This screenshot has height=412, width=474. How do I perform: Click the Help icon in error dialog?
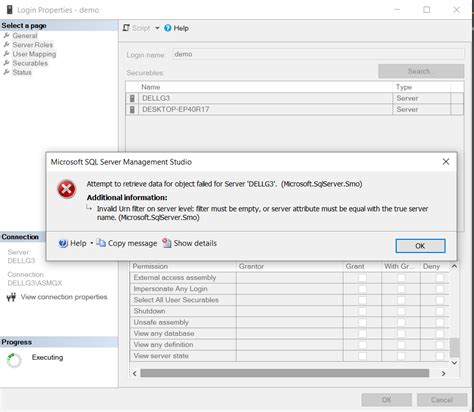[63, 243]
